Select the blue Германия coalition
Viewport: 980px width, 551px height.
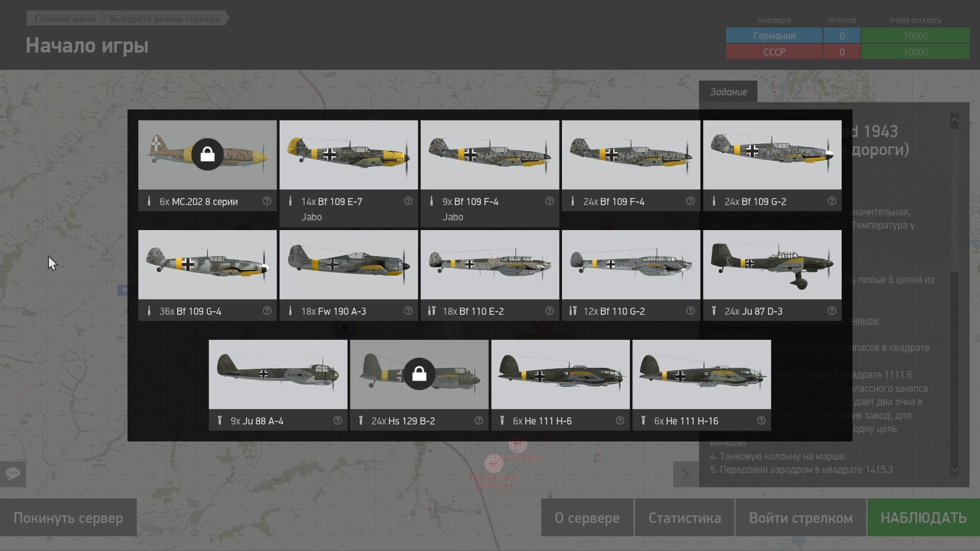pos(774,36)
